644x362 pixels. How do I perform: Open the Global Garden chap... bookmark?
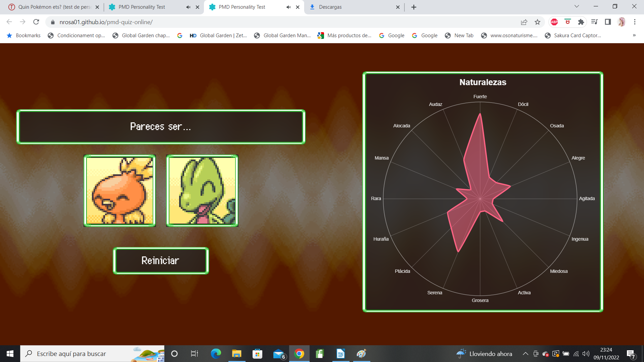click(141, 36)
